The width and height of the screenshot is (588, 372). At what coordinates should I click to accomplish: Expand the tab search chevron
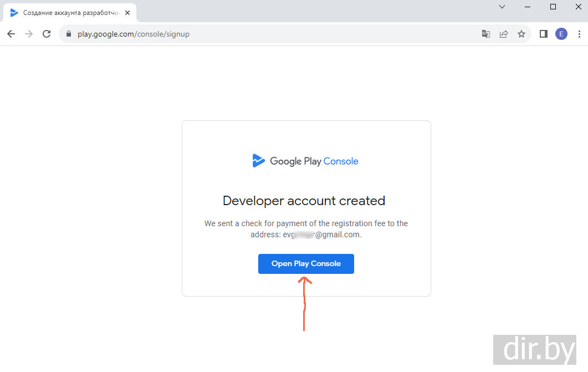(502, 7)
